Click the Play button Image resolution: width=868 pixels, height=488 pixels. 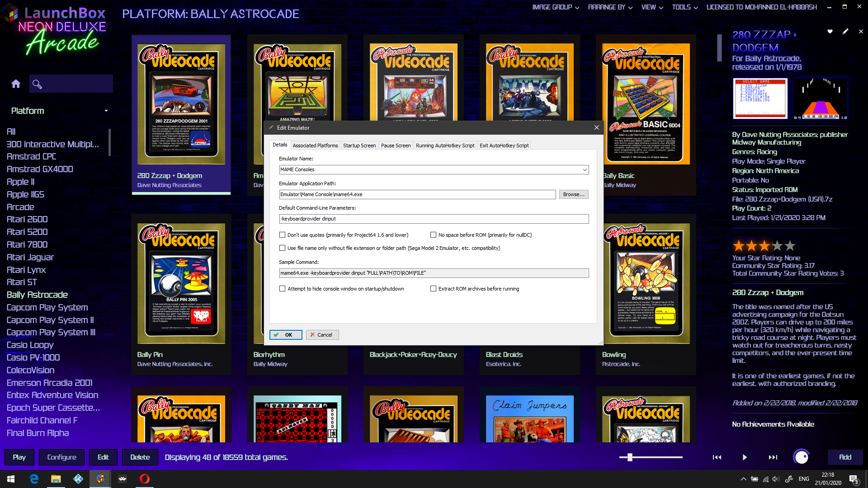tap(19, 457)
